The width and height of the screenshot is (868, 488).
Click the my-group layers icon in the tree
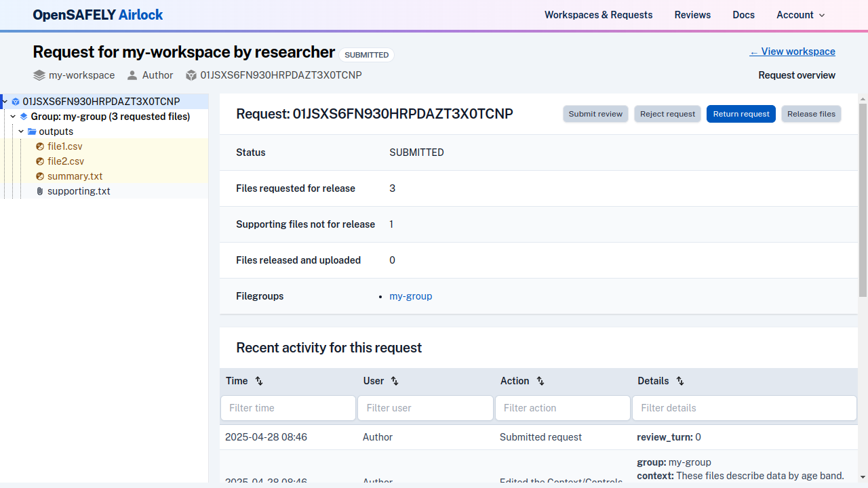coord(24,117)
